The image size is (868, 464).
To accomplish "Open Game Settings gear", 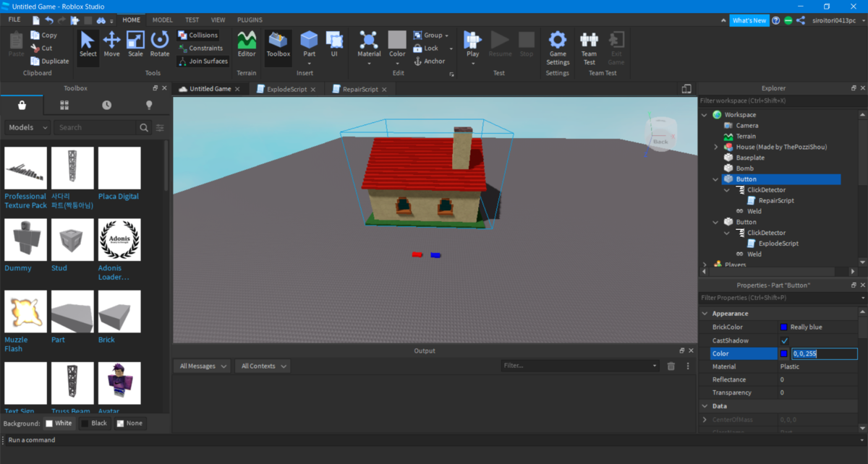I will point(558,48).
